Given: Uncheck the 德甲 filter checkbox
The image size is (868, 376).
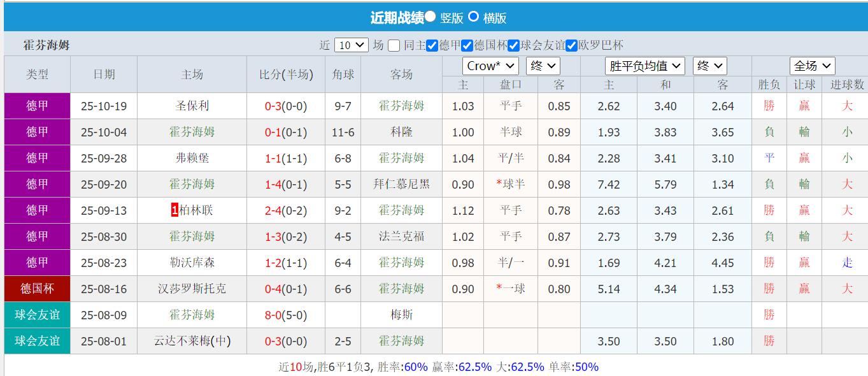Looking at the screenshot, I should [x=432, y=45].
